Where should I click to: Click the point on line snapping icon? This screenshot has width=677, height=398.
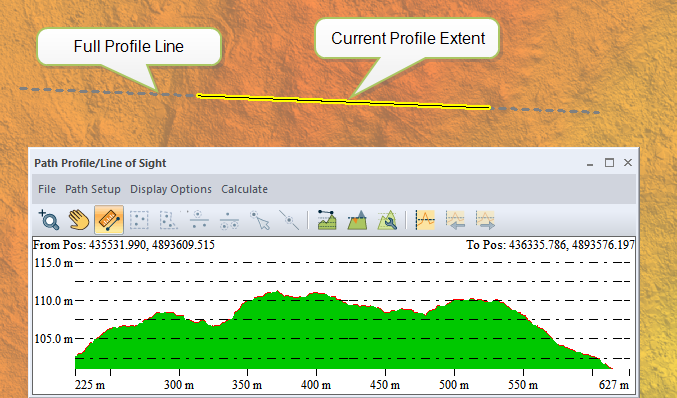coord(289,220)
